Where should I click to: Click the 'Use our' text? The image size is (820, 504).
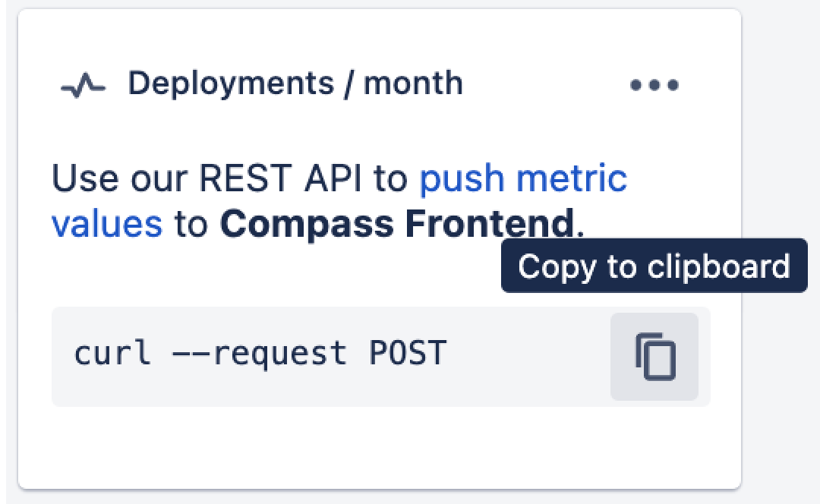point(120,178)
